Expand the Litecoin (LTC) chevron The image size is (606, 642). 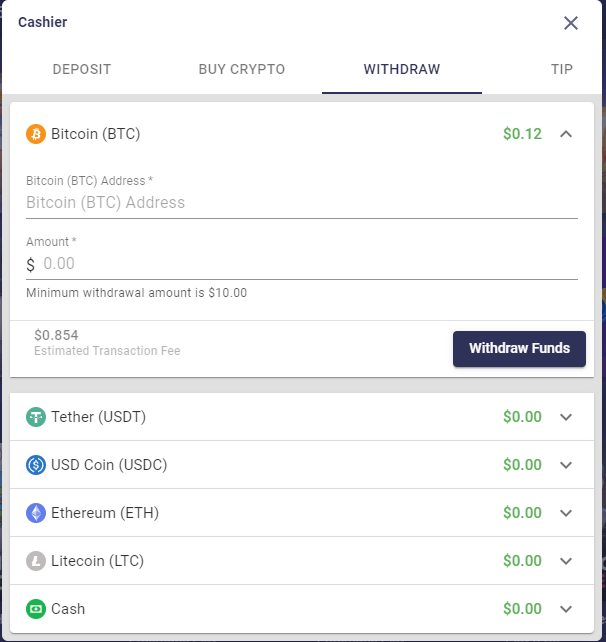[x=566, y=561]
